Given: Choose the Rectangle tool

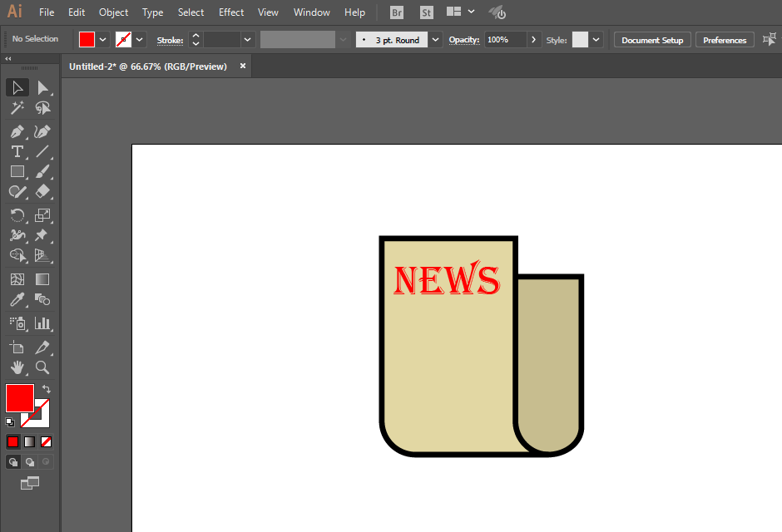Looking at the screenshot, I should click(x=17, y=171).
